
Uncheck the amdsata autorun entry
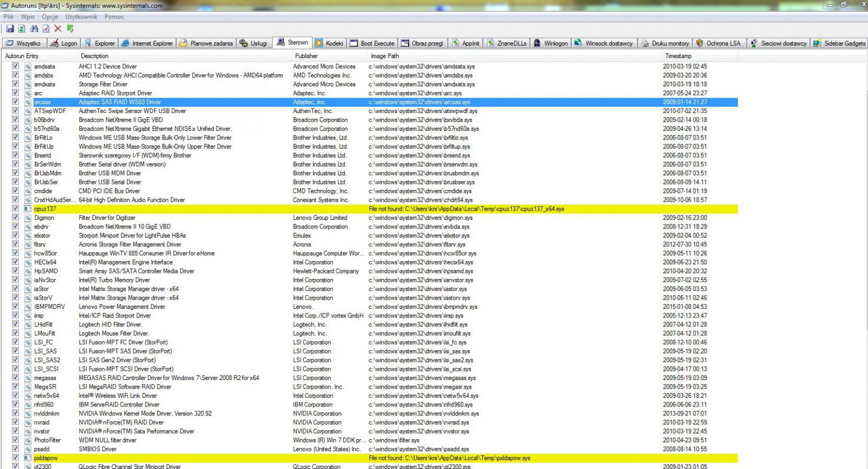tap(15, 66)
